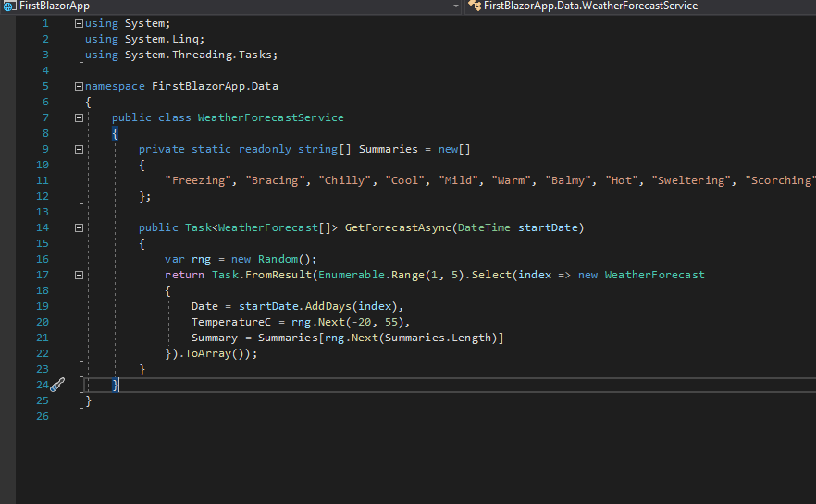Image resolution: width=816 pixels, height=504 pixels.
Task: Click the WeatherForecastService class name on line 7
Action: [x=270, y=117]
